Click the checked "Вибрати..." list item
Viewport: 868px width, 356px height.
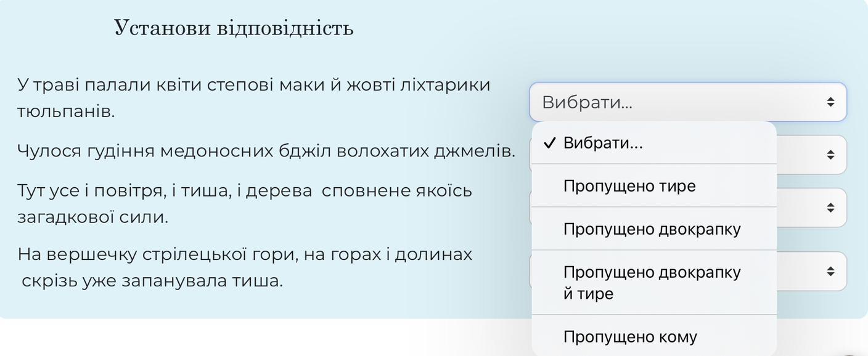[x=603, y=144]
